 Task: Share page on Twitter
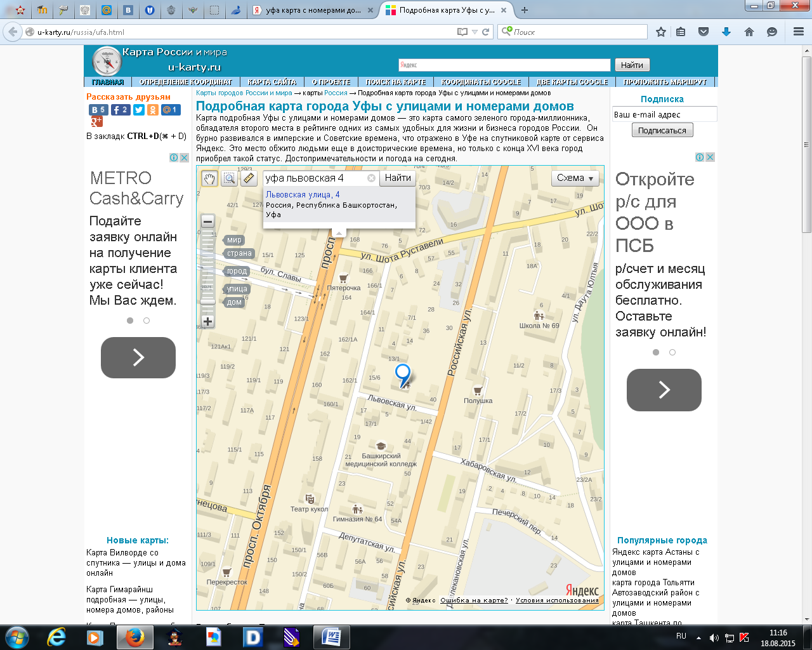(139, 110)
